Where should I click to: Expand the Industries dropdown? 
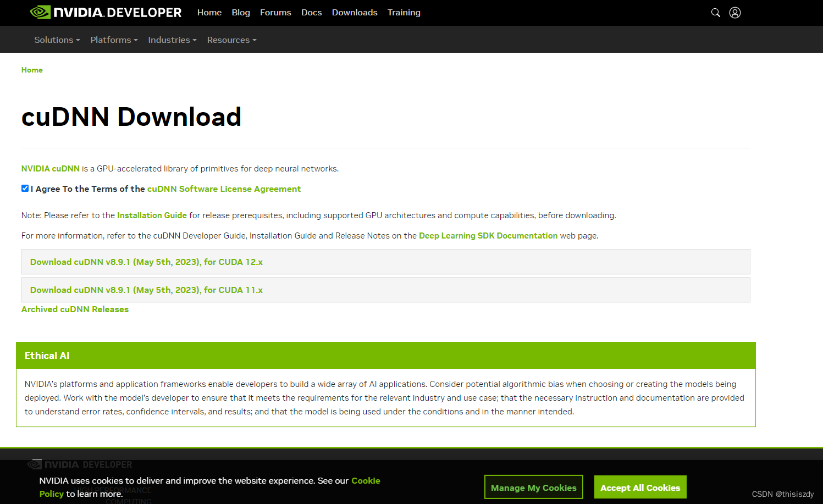tap(172, 40)
